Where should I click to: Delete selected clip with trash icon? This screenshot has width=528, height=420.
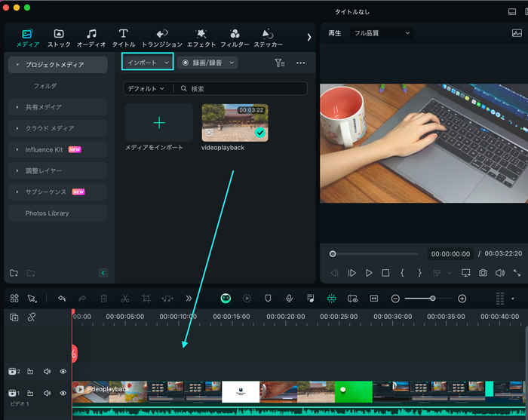coord(104,298)
